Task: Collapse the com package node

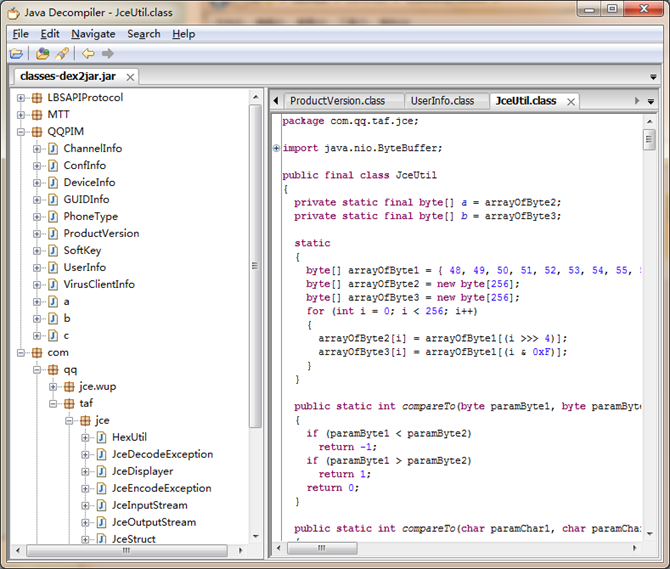Action: pyautogui.click(x=21, y=353)
